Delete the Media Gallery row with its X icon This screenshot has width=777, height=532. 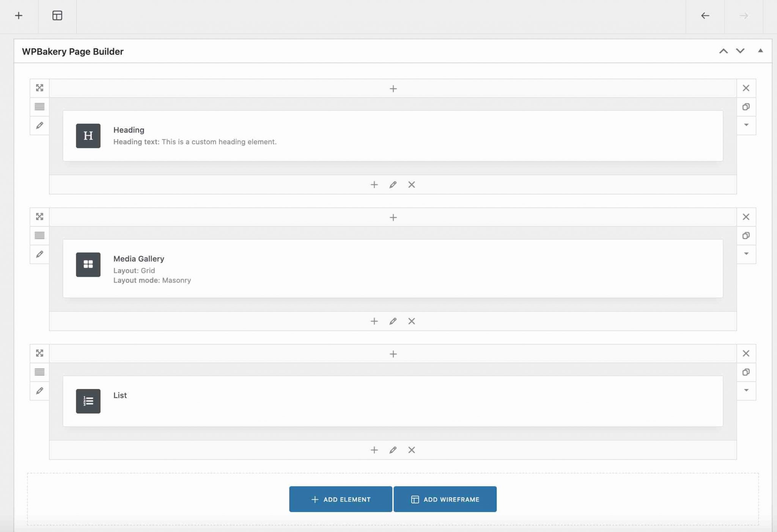746,217
